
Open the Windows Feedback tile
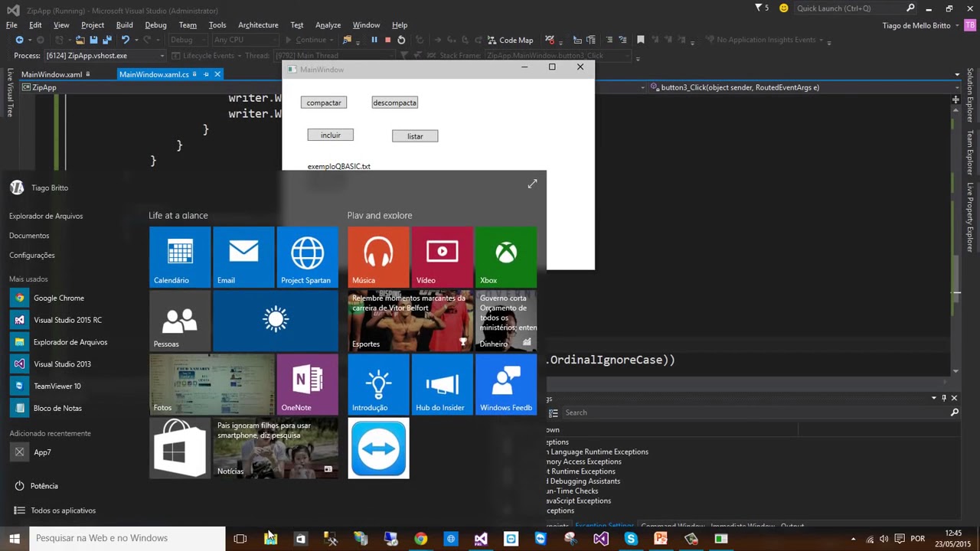506,384
